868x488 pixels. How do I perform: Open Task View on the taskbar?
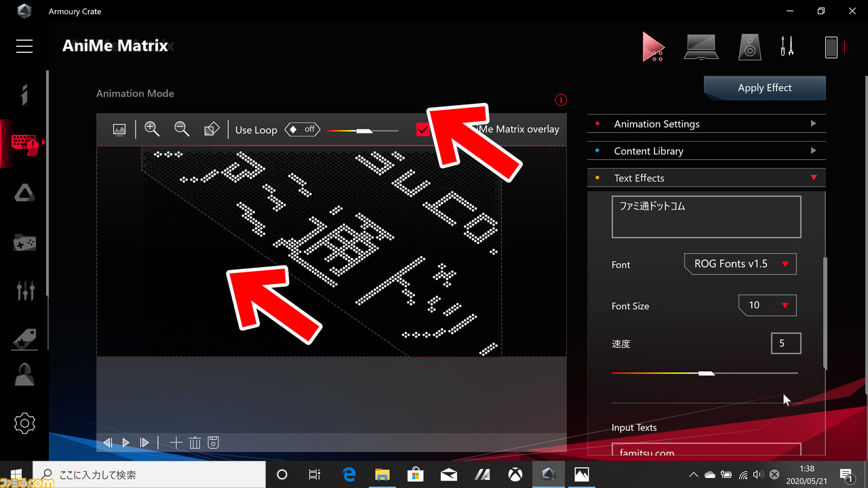tap(315, 474)
